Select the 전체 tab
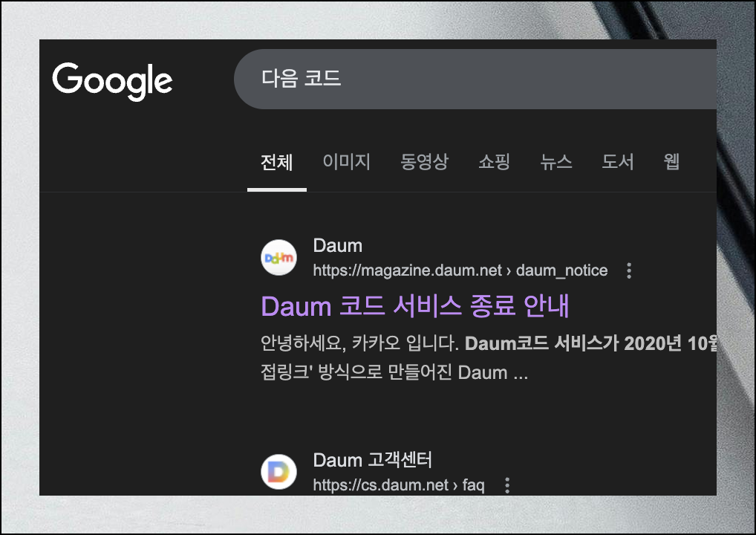756x535 pixels. tap(277, 162)
